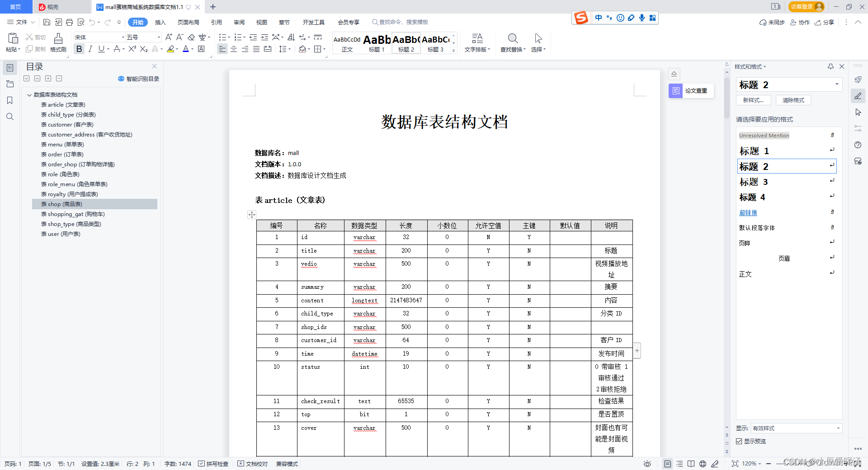The height and width of the screenshot is (470, 868).
Task: Click the numbered list icon
Action: tap(238, 37)
